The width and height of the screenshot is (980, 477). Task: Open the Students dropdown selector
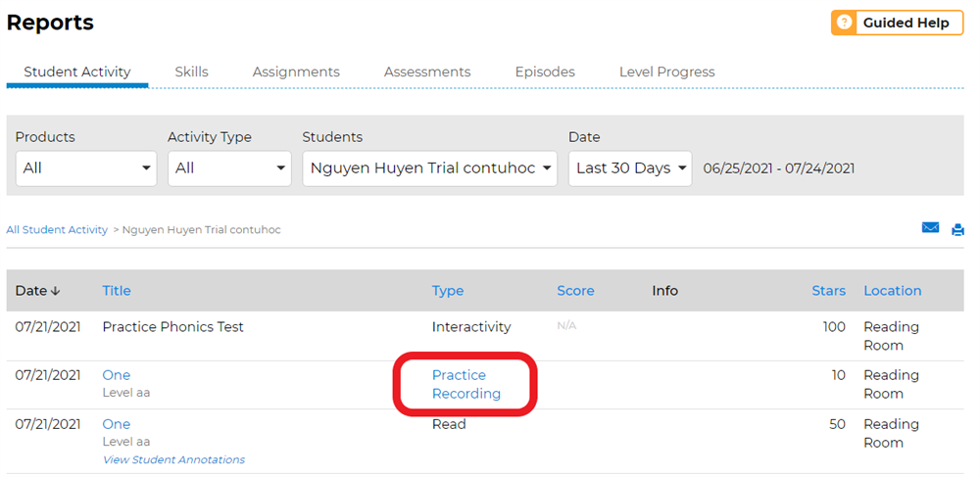[429, 168]
